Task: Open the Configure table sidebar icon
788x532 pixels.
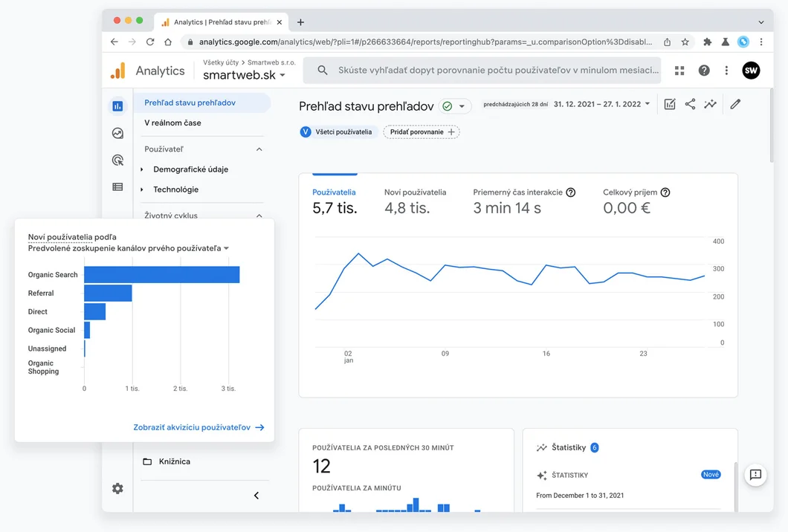Action: tap(117, 187)
